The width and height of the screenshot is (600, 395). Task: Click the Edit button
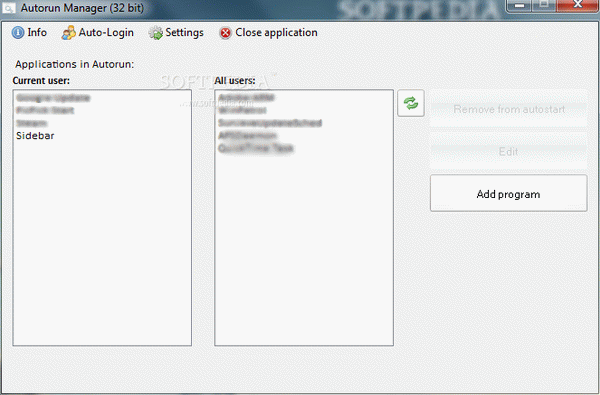(x=509, y=152)
